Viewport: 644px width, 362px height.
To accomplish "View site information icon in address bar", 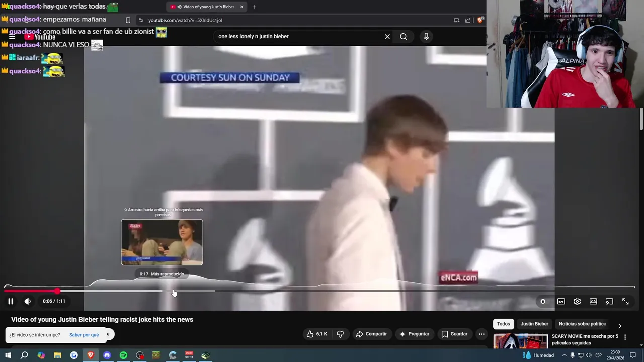I will click(141, 20).
